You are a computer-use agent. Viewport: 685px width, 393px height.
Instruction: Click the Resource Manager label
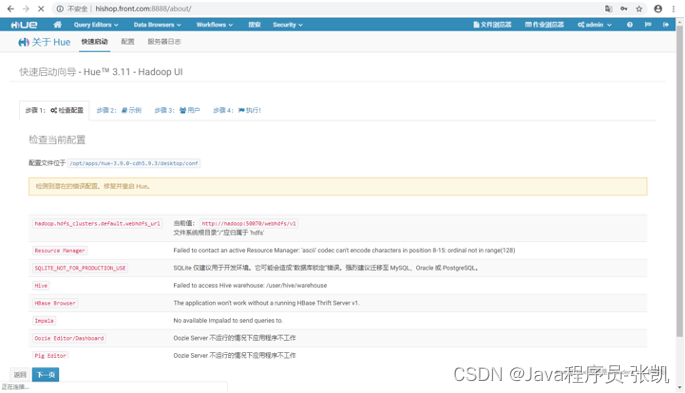[x=60, y=251]
